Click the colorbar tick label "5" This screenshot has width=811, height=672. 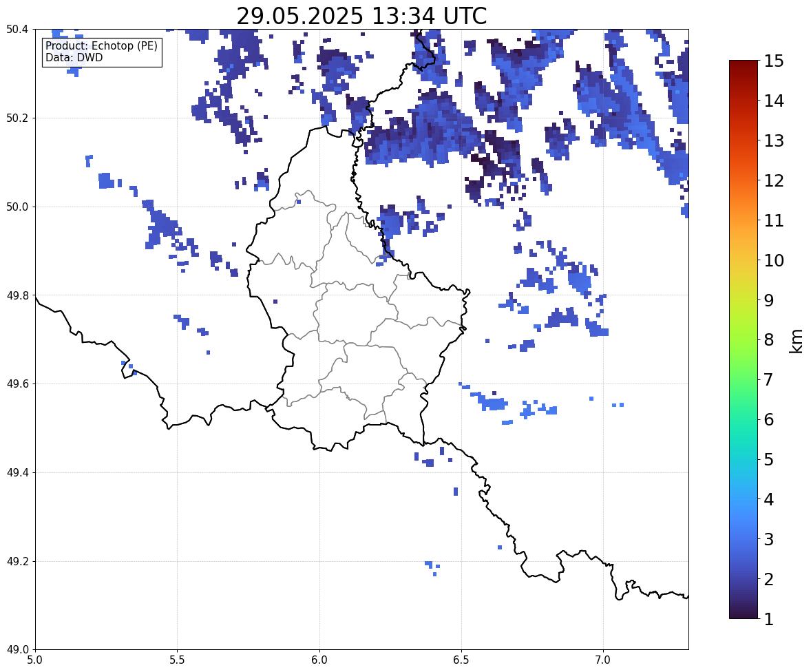pos(769,459)
